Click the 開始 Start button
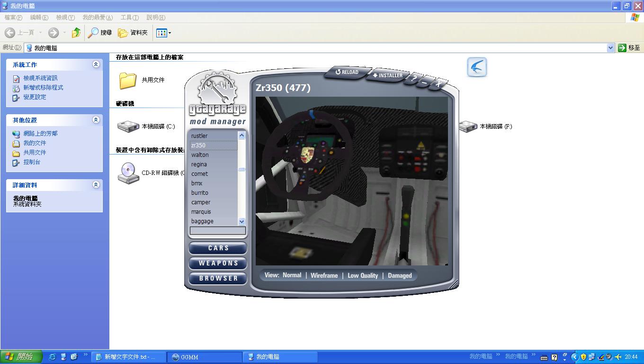 coord(21,356)
